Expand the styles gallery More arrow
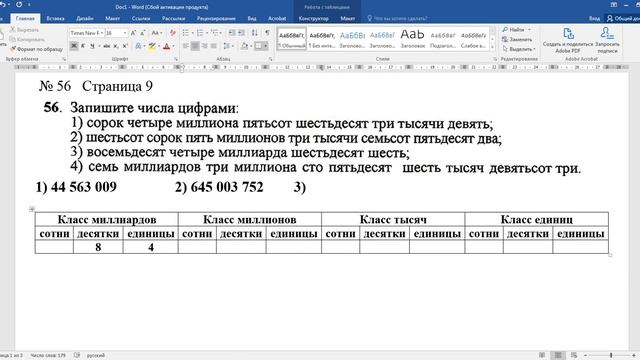Screen dimensions: 640x360 point(493,47)
